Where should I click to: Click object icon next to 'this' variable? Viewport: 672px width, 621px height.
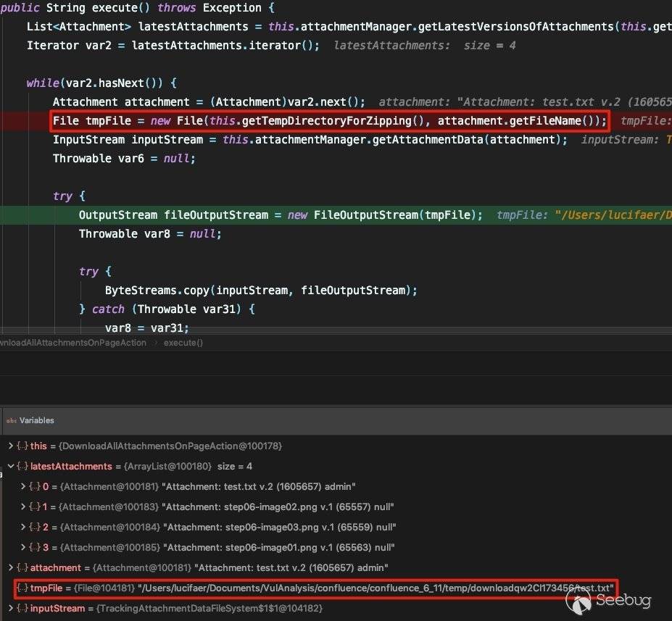(x=22, y=446)
